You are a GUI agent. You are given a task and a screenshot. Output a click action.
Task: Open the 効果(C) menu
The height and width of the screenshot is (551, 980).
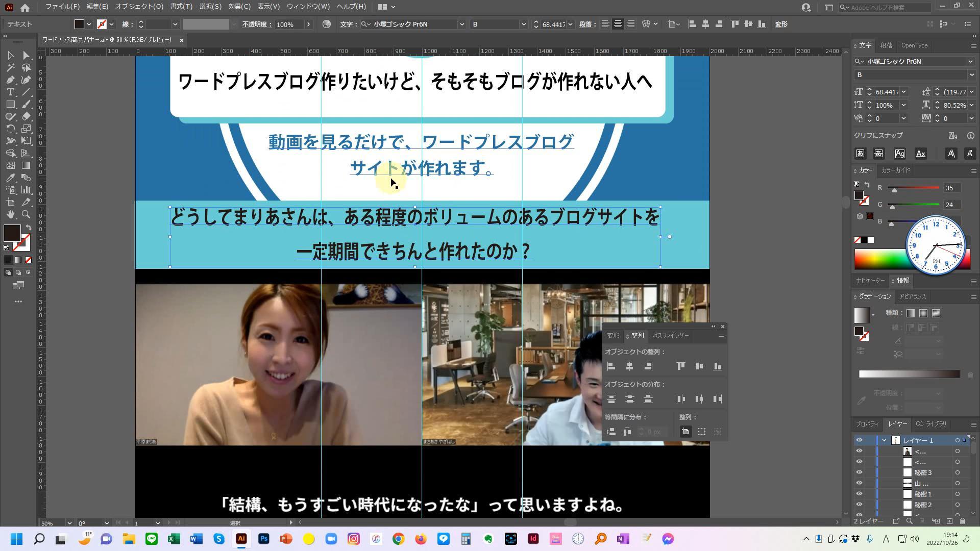tap(239, 7)
